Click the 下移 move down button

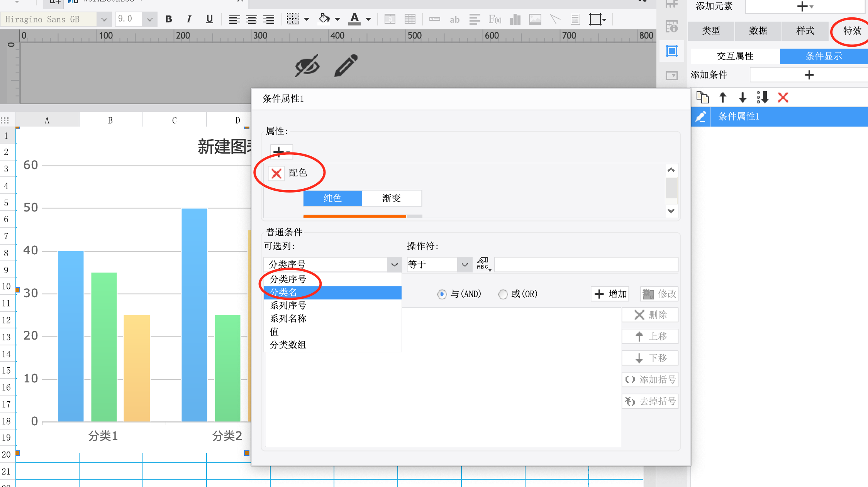coord(650,358)
